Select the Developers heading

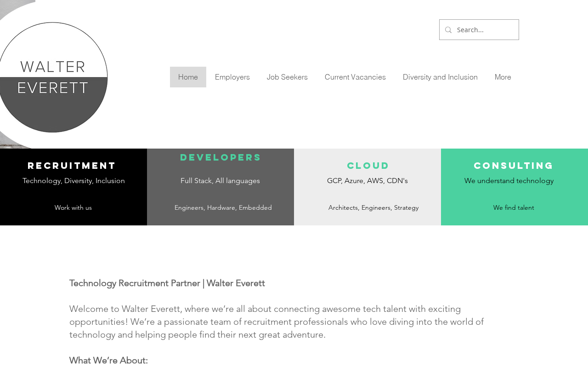coord(220,157)
